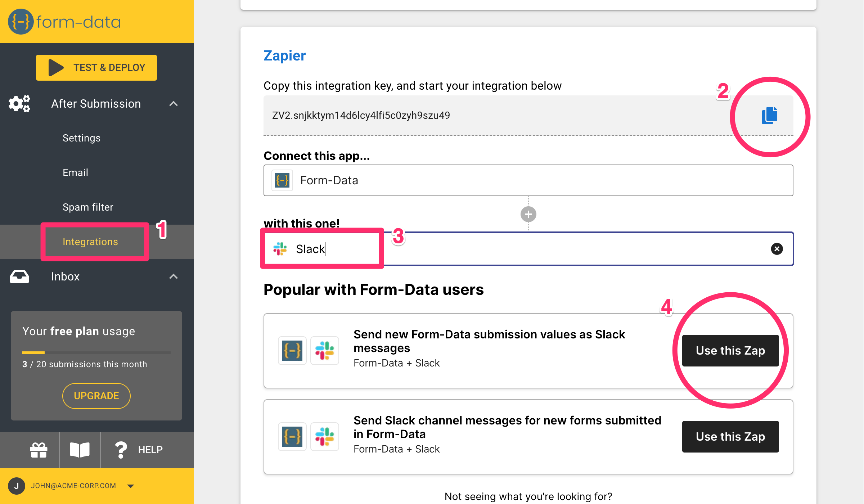Click the plus connector icon between apps
864x504 pixels.
point(528,214)
